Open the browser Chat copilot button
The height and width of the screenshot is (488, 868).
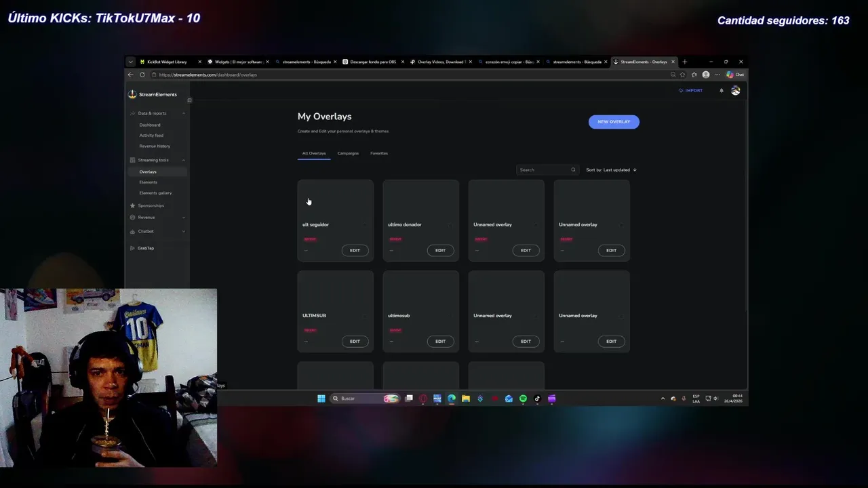point(736,75)
